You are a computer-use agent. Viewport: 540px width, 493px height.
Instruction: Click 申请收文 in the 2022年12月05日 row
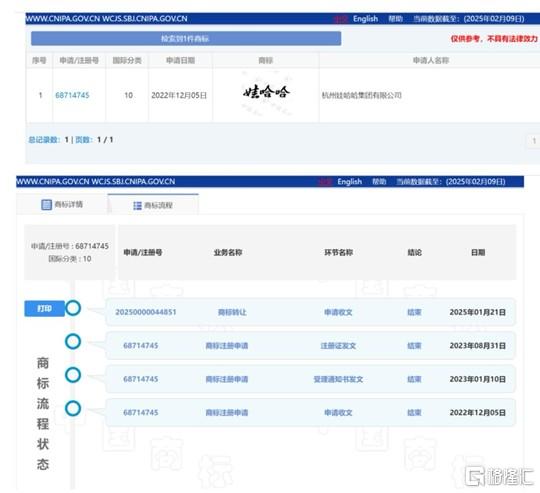tap(338, 412)
